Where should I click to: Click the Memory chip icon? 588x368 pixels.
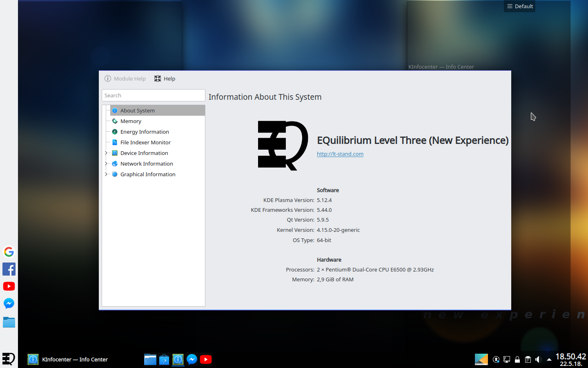tap(115, 121)
